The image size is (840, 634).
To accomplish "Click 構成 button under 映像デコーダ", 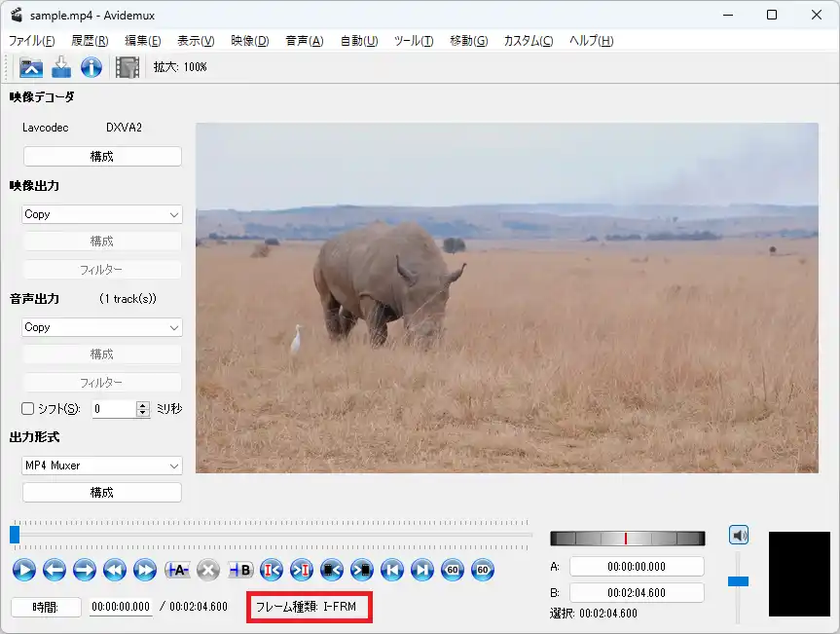I will (x=102, y=156).
